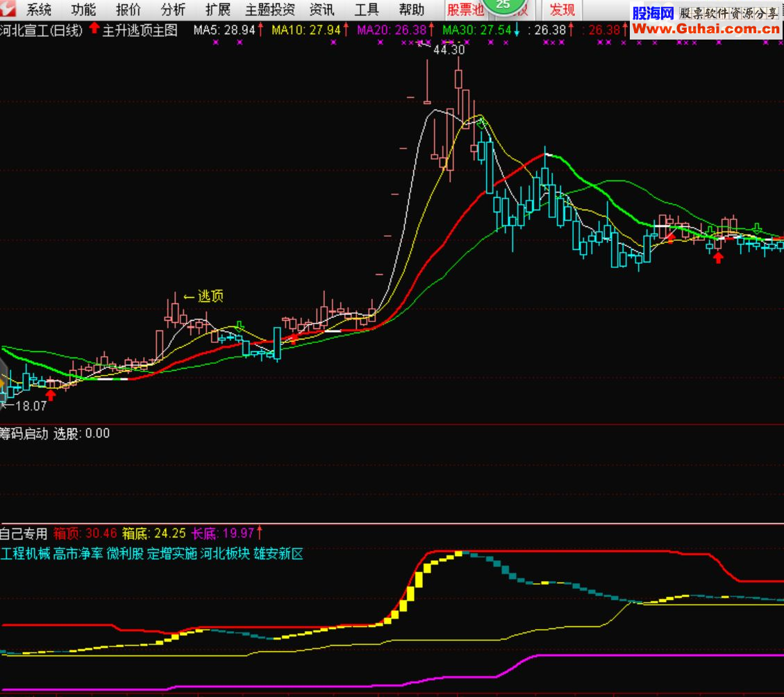Open the 扩展 menu
Image resolution: width=784 pixels, height=697 pixels.
pyautogui.click(x=218, y=10)
